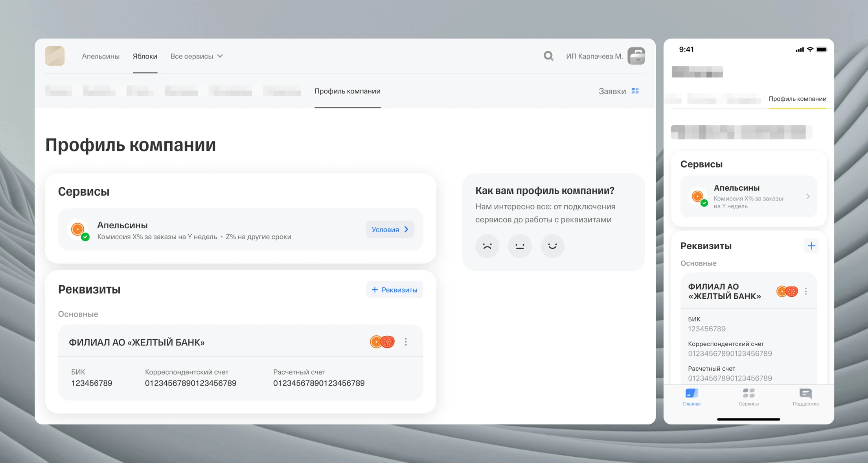Rate profile with neutral face
This screenshot has height=463, width=868.
click(520, 246)
